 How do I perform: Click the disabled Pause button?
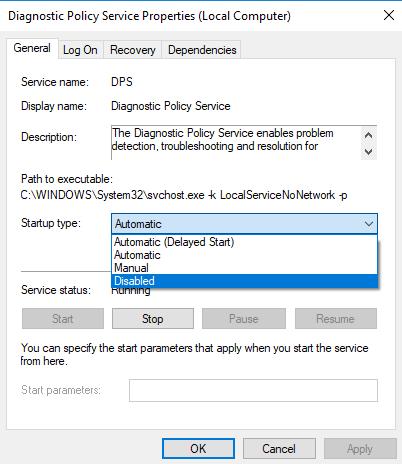coord(243,319)
